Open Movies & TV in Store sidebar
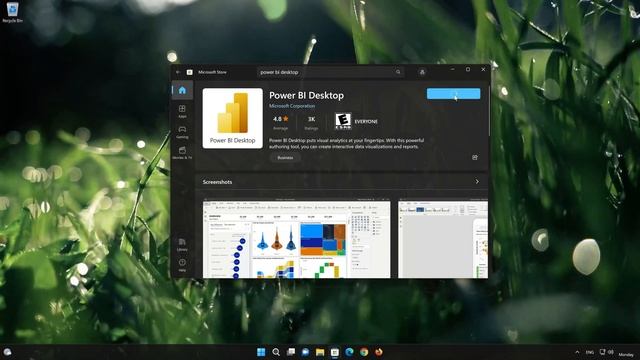Image resolution: width=640 pixels, height=360 pixels. tap(182, 153)
